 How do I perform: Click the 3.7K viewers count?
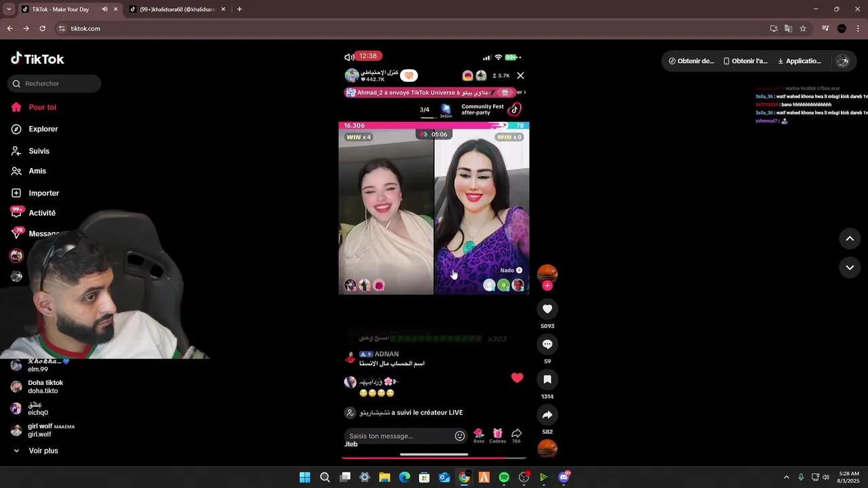click(501, 76)
